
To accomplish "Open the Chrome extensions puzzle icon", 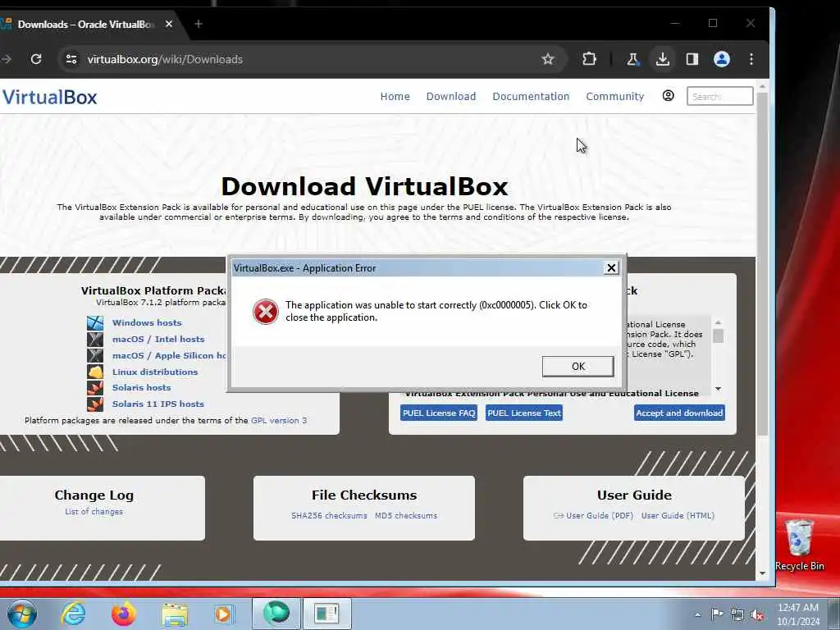I will 589,59.
